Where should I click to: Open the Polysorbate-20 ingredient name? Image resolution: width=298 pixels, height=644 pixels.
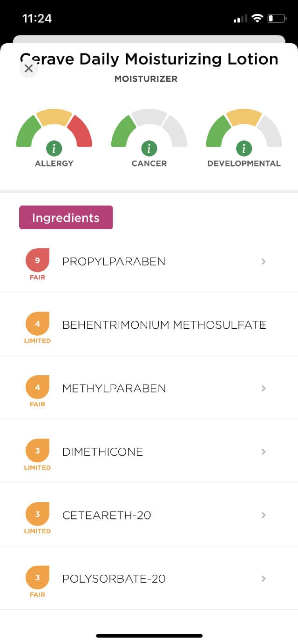(x=114, y=579)
